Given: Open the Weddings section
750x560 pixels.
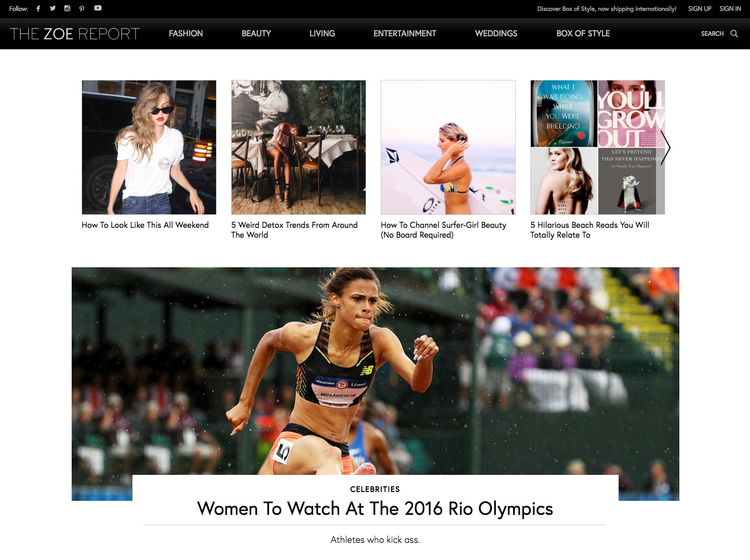Looking at the screenshot, I should click(x=496, y=34).
